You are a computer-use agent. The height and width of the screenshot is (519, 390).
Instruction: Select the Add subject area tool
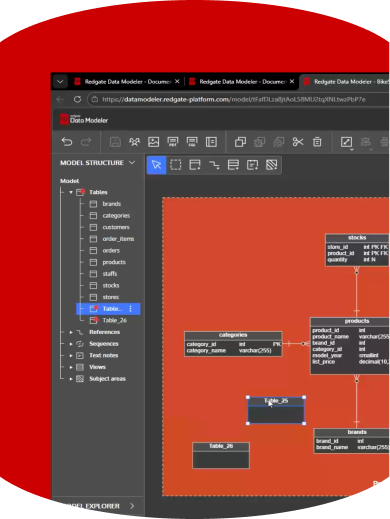click(x=272, y=165)
